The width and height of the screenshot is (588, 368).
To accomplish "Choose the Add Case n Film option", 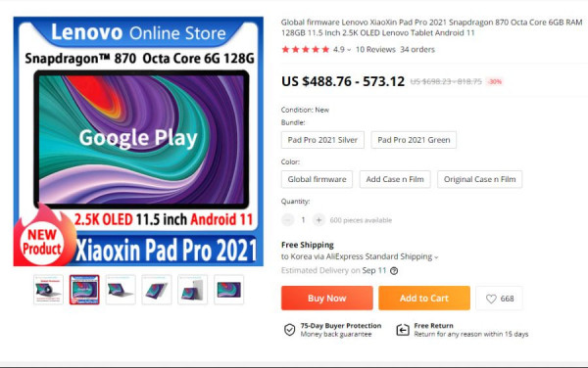I will pos(395,179).
